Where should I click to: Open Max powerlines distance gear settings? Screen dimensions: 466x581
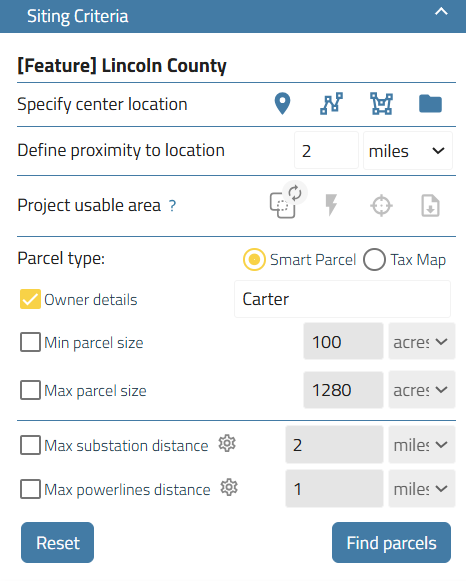[229, 488]
